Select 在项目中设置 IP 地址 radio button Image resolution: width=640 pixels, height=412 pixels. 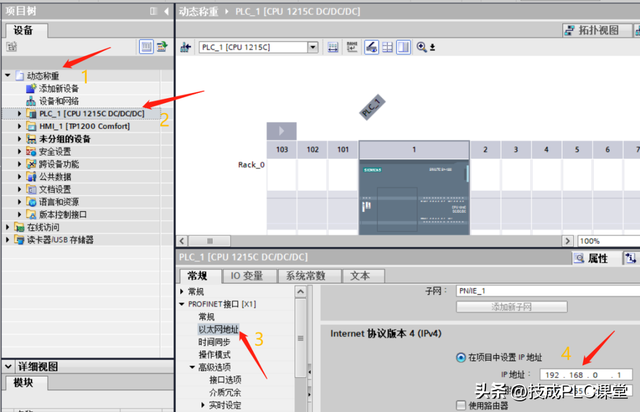(x=460, y=358)
